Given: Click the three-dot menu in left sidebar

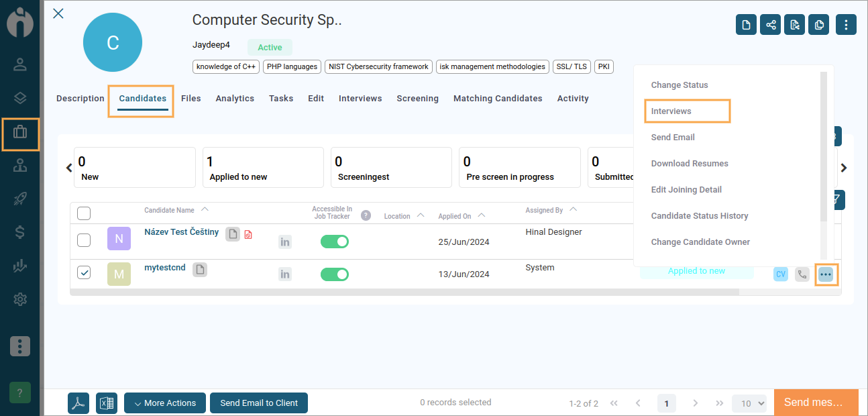Looking at the screenshot, I should 20,346.
